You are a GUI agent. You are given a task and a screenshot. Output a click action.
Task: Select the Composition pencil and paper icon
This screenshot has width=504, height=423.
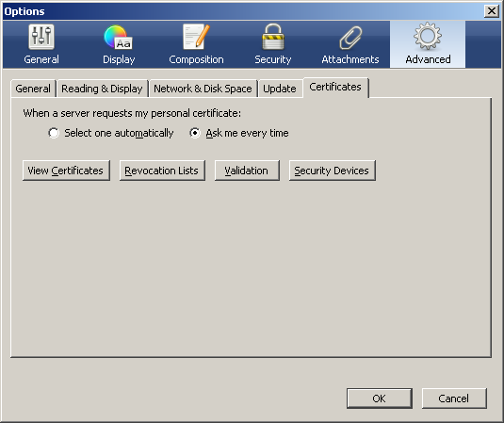click(x=196, y=38)
